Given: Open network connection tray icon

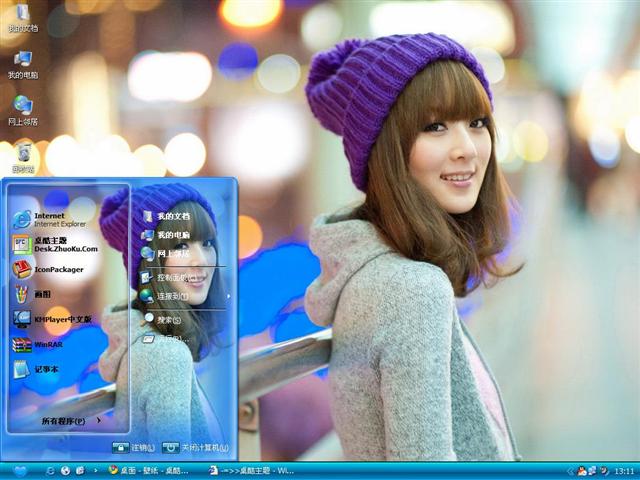Looking at the screenshot, I should click(x=592, y=471).
